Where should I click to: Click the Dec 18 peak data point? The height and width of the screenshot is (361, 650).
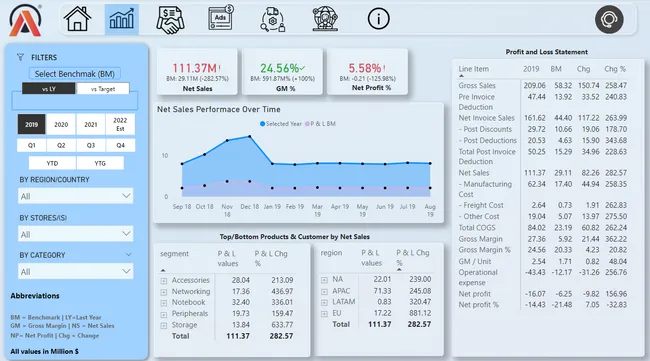pos(250,136)
